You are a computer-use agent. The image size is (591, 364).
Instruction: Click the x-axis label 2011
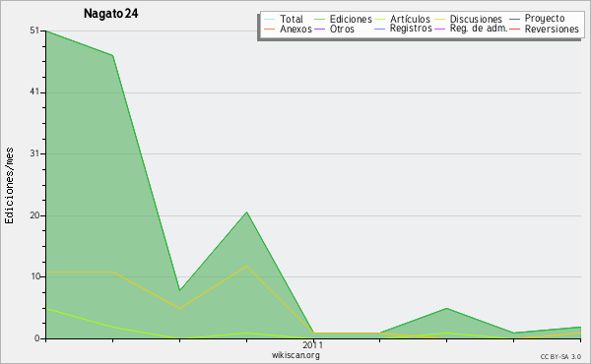click(x=312, y=345)
